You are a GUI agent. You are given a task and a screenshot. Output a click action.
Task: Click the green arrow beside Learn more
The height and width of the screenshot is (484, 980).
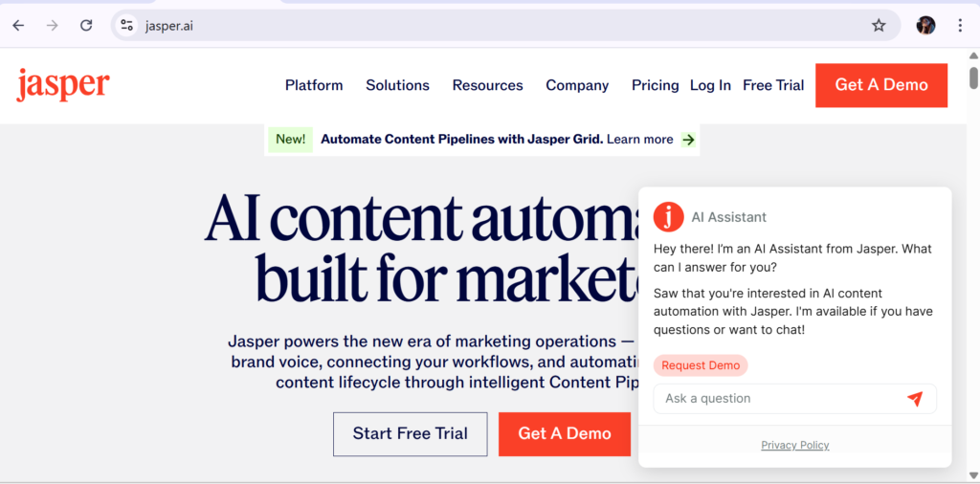click(x=688, y=140)
